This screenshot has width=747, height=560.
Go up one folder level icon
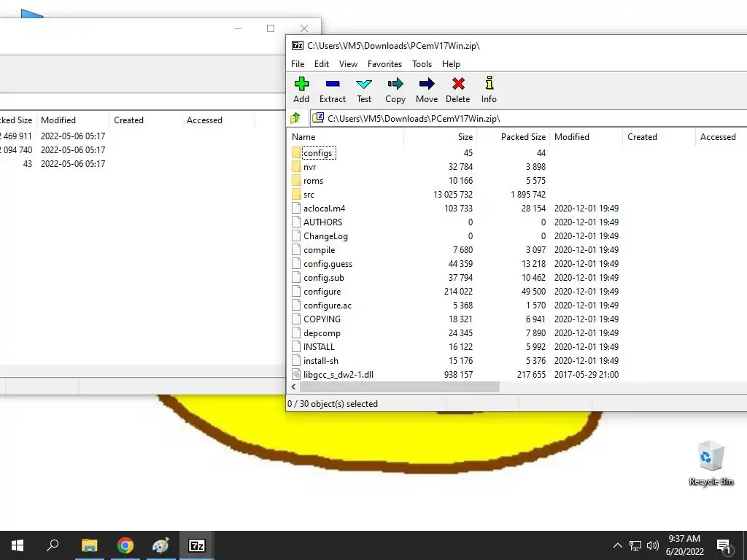click(x=295, y=118)
